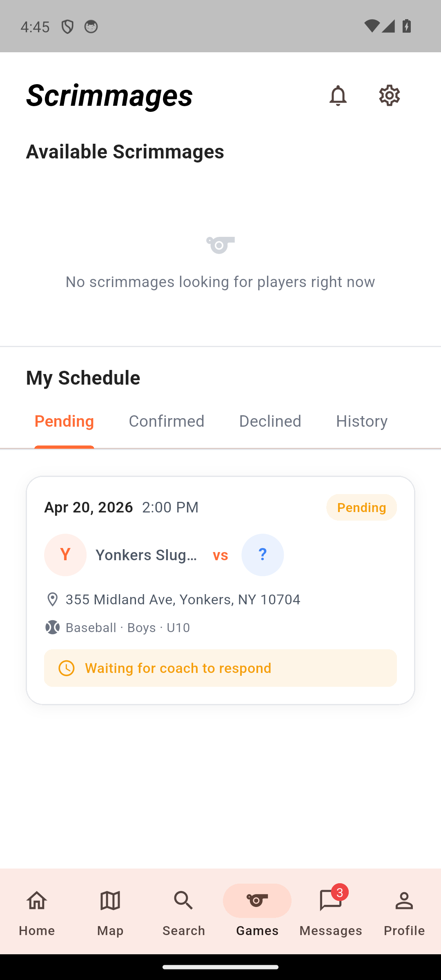Tap the Waiting for coach banner

[220, 668]
